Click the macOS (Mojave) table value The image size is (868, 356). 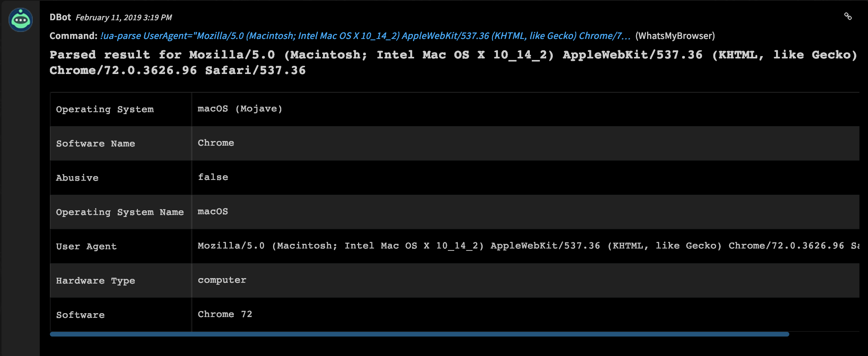coord(240,109)
